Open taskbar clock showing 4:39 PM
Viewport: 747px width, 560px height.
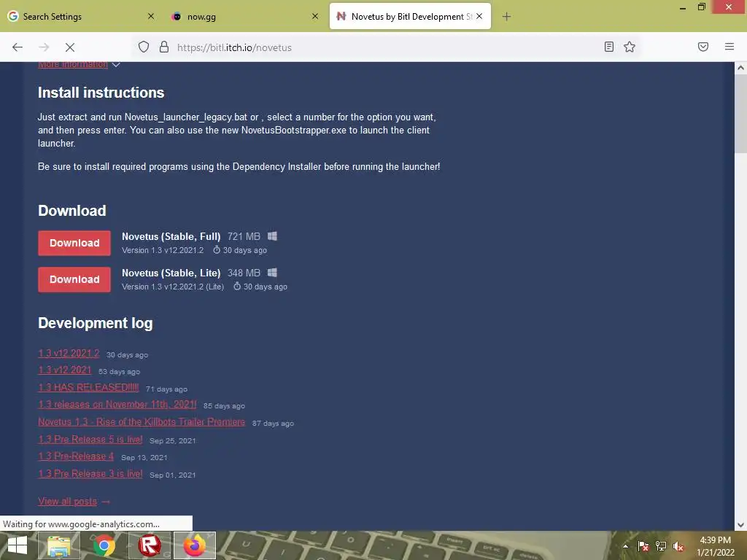[x=716, y=546]
